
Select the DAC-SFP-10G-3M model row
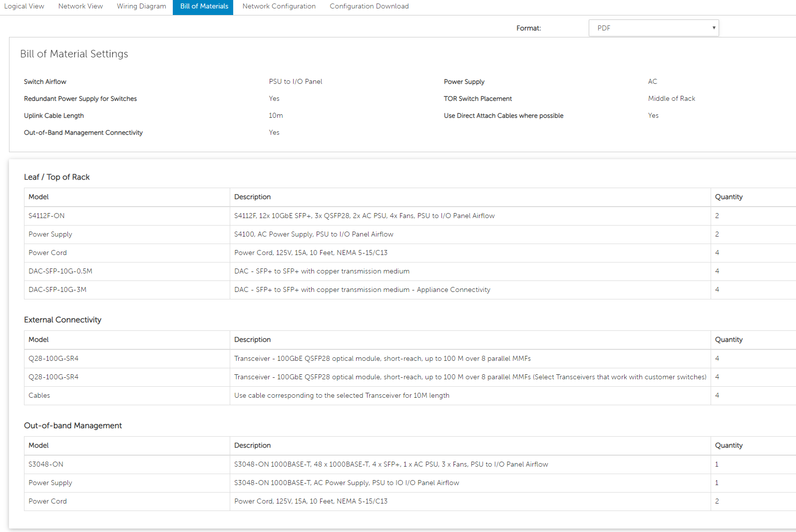[57, 289]
